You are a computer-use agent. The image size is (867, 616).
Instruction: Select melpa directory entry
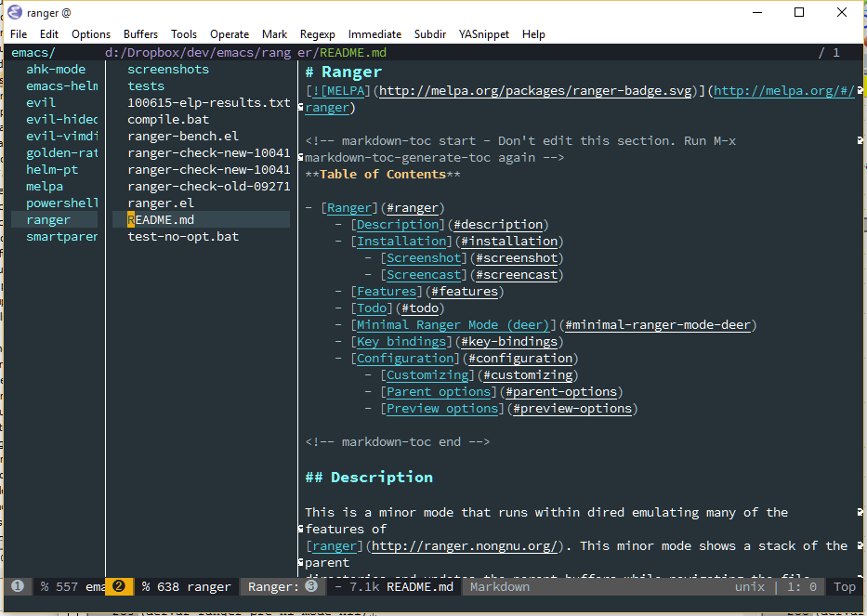point(45,187)
